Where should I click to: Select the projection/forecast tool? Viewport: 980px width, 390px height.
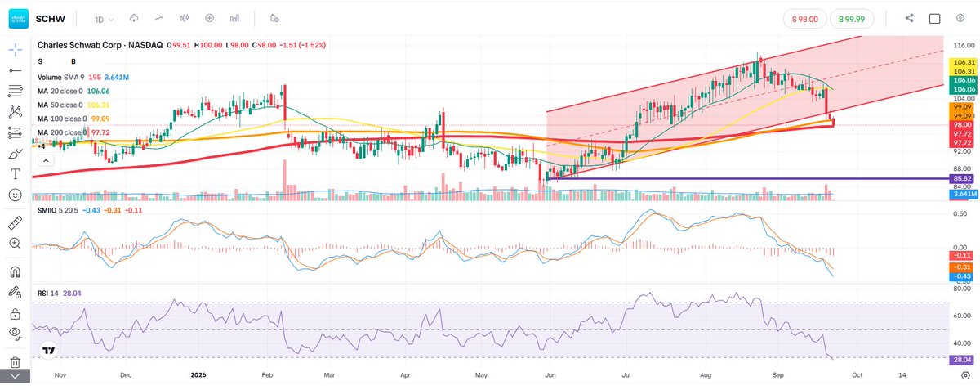(15, 132)
